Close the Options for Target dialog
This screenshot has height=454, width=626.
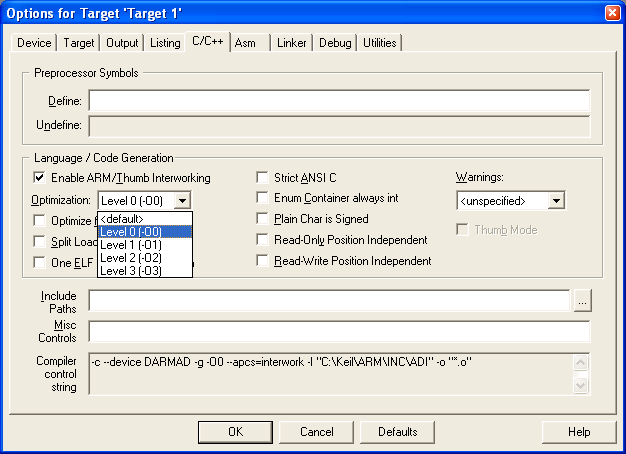pos(610,11)
